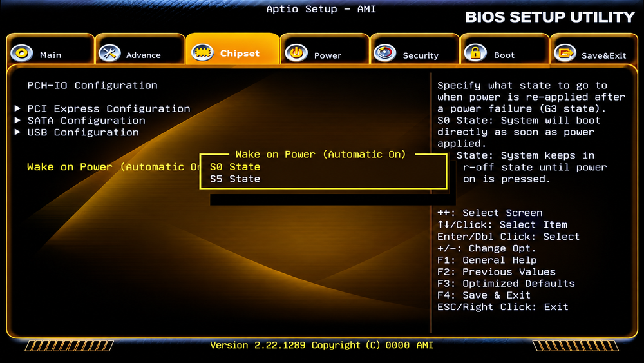Click F2: Previous Values hint
This screenshot has width=644, height=363.
[x=497, y=271]
